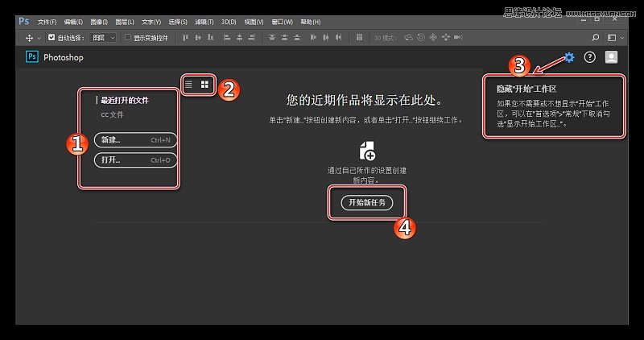Image resolution: width=644 pixels, height=340 pixels.
Task: Click the align horizontal centers icon
Action: (x=239, y=37)
